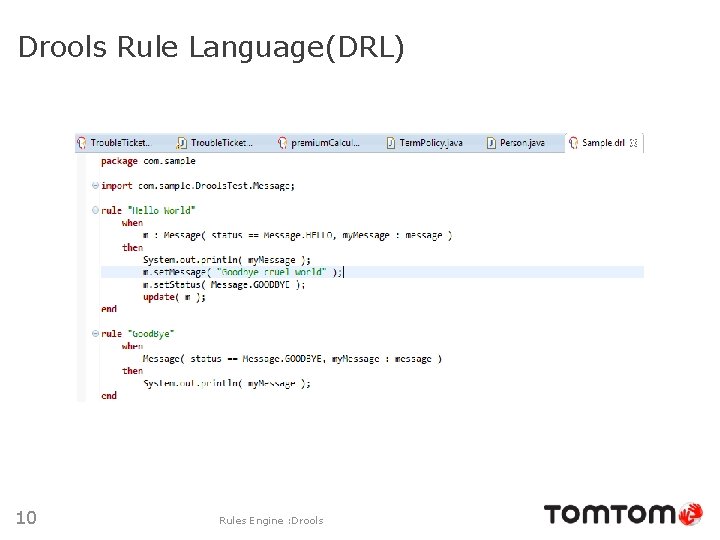Click the Message.HELLO condition line
This screenshot has width=720, height=540.
[298, 235]
